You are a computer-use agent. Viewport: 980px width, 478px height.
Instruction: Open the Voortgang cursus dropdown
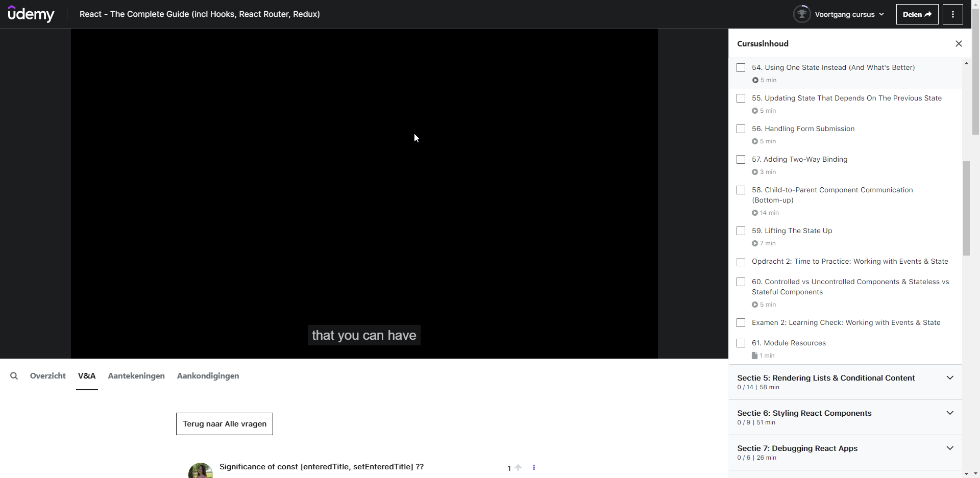(849, 14)
